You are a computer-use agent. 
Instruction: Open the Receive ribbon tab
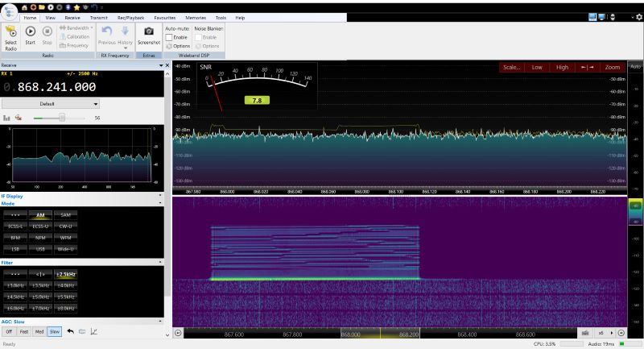pos(72,17)
